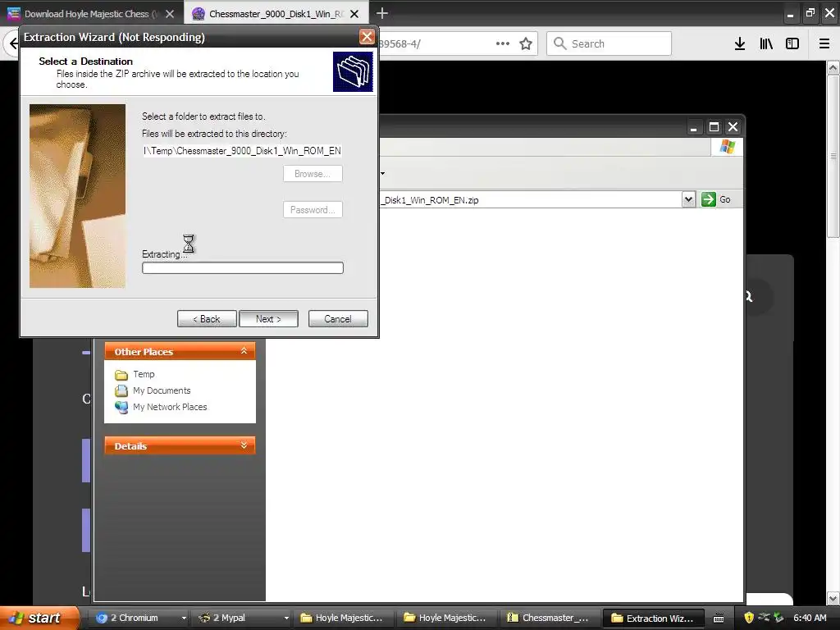Open the browser hamburger menu
Screen dimensions: 840x630
pos(824,43)
